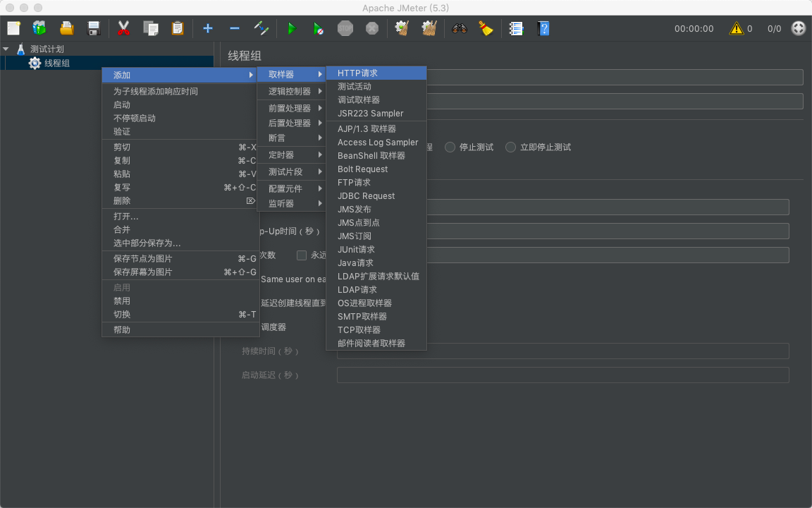Click the blue minus Collapse All icon
Image resolution: width=812 pixels, height=508 pixels.
point(235,28)
